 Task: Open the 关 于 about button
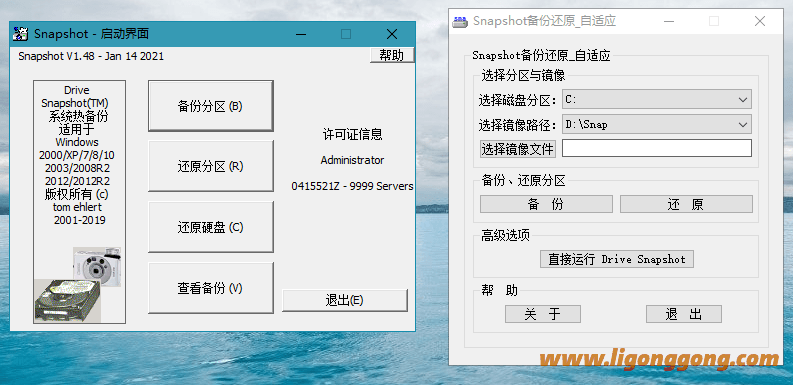(543, 314)
